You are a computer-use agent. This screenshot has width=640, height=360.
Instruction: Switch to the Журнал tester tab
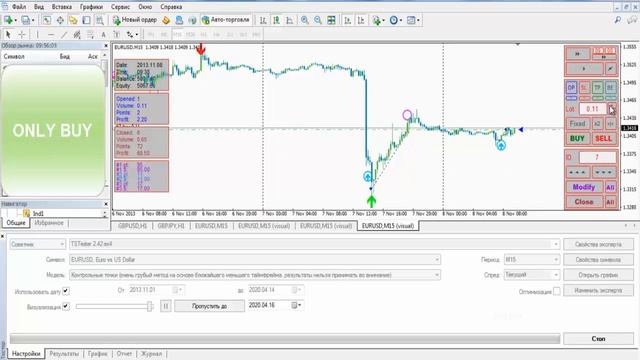pyautogui.click(x=151, y=354)
